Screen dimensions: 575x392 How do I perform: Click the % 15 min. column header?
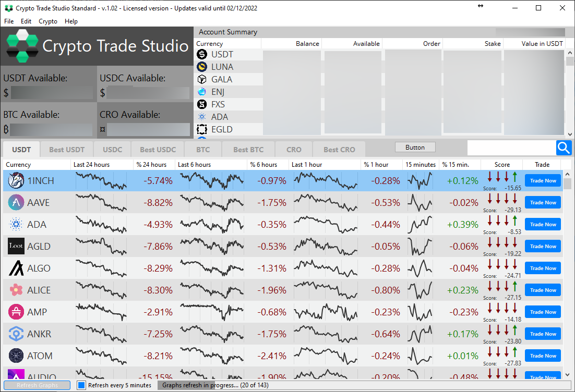coord(460,165)
